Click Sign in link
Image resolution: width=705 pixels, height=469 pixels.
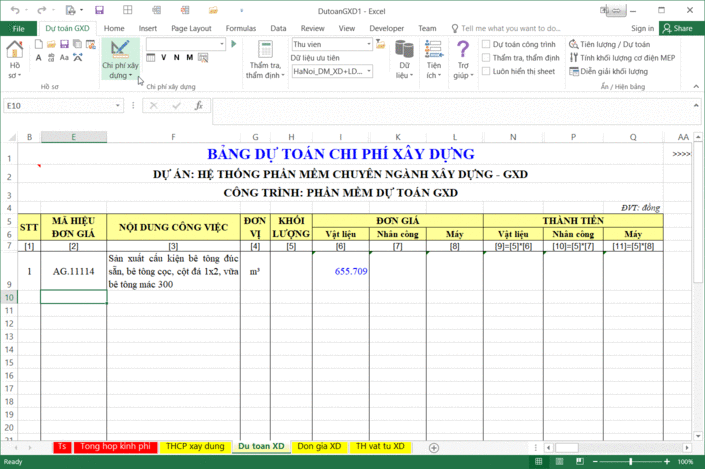(x=643, y=29)
